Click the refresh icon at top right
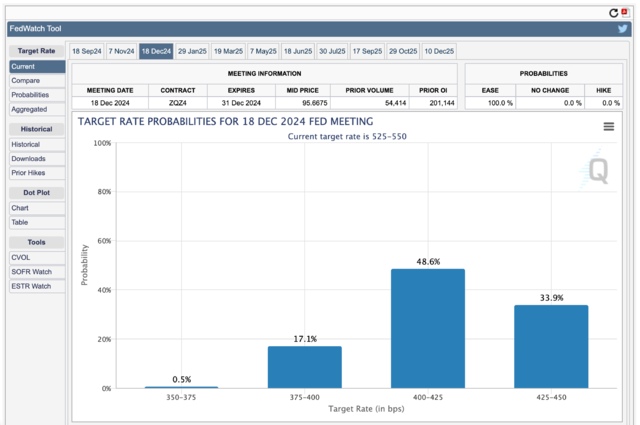 click(x=614, y=13)
